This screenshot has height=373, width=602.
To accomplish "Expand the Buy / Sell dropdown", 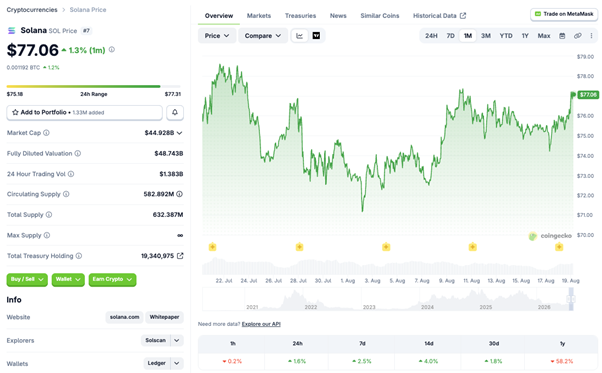I will pos(27,279).
